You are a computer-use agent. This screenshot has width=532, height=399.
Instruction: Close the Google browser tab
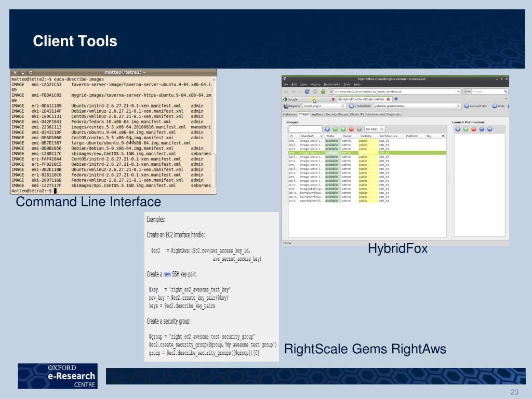click(x=333, y=99)
